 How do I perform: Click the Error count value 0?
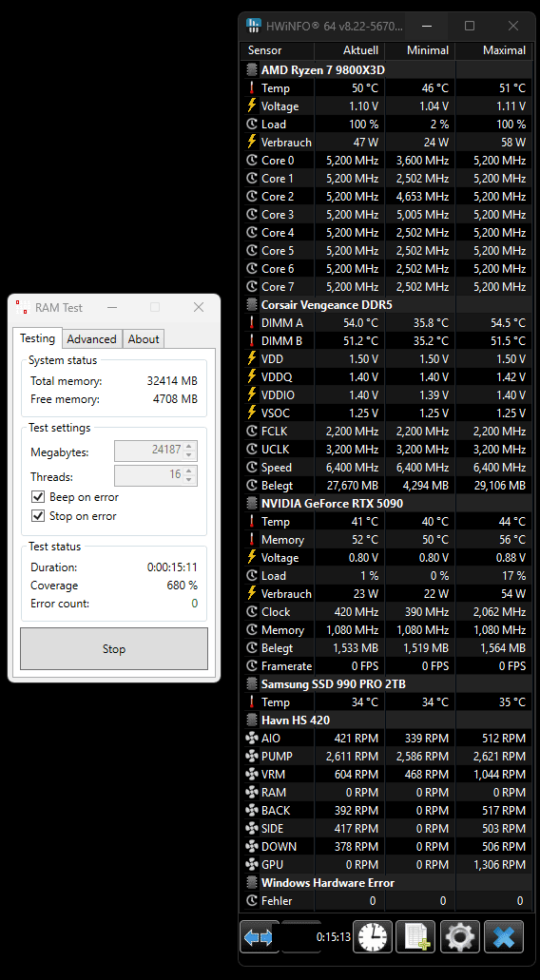pos(194,604)
